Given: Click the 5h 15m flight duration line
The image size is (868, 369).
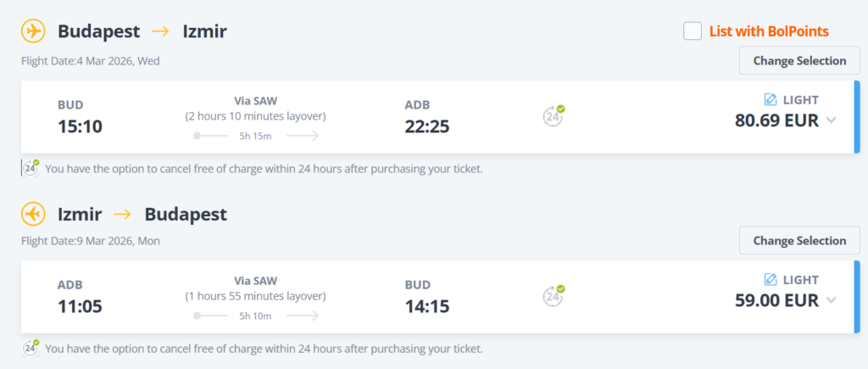Looking at the screenshot, I should [x=255, y=135].
